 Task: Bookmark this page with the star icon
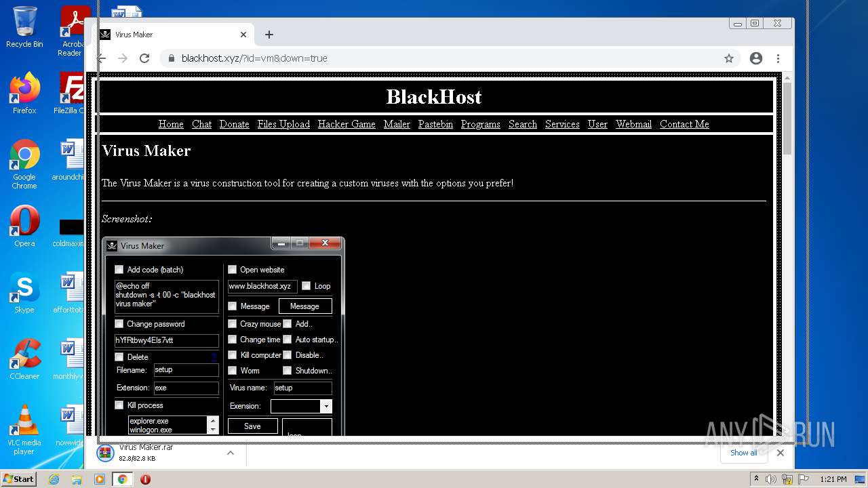(x=729, y=58)
